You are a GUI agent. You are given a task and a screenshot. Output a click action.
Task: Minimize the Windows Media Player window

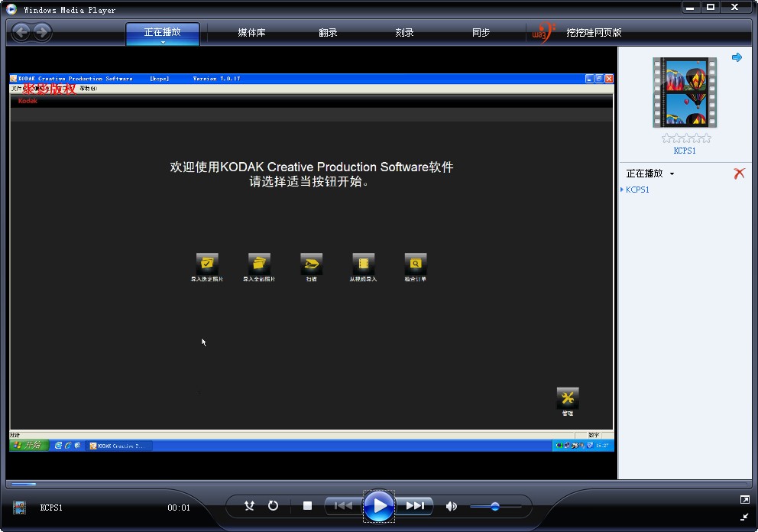(x=690, y=7)
